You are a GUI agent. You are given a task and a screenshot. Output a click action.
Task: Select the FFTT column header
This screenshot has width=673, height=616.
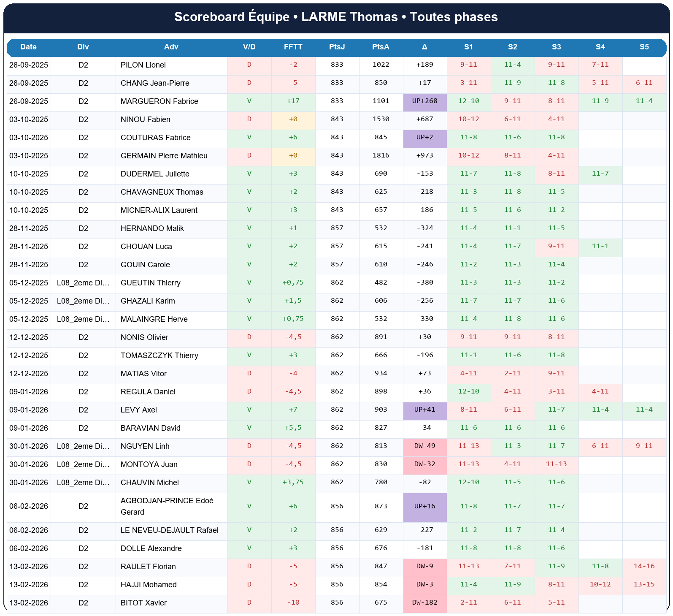tap(293, 47)
